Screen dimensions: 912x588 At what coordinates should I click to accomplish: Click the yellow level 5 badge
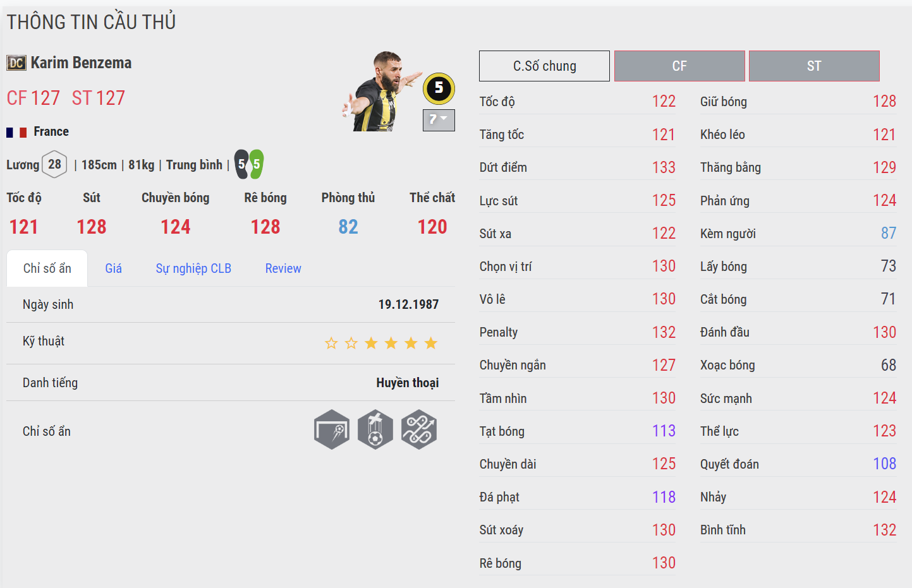point(439,88)
